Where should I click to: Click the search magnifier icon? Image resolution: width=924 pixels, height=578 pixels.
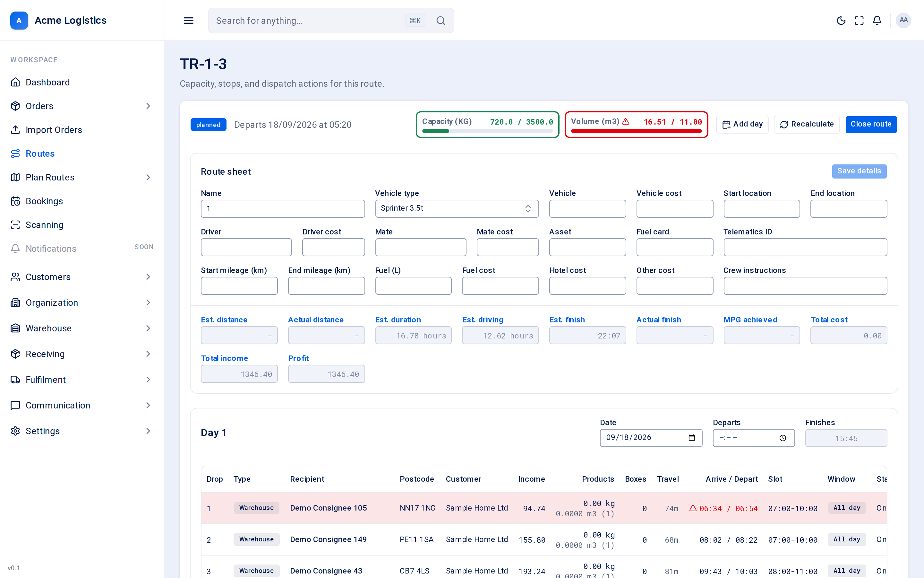[x=441, y=21]
